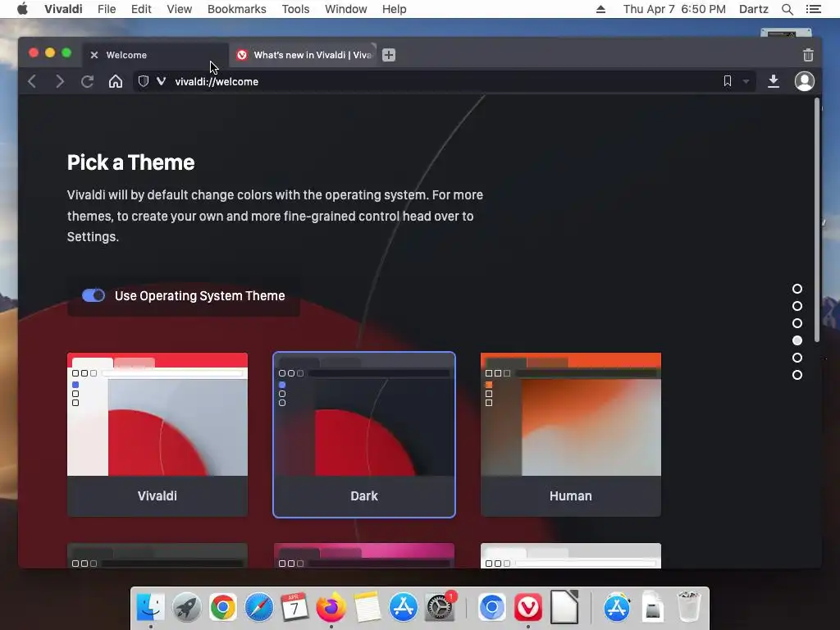Open Finder from the Dock
Screen dimensions: 840x630
tap(150, 608)
